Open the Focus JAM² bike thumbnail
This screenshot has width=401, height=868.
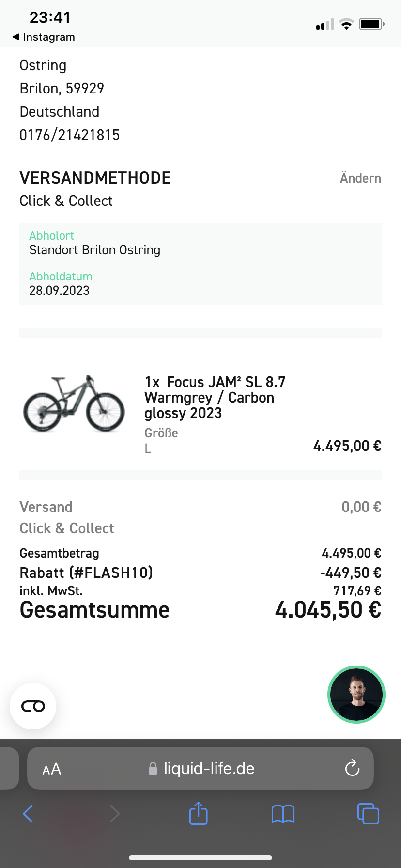point(74,404)
